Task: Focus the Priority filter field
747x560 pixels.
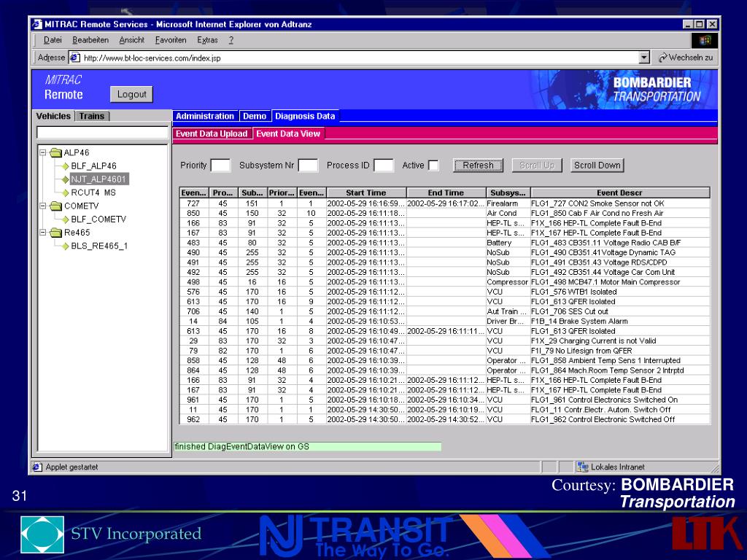Action: point(220,166)
